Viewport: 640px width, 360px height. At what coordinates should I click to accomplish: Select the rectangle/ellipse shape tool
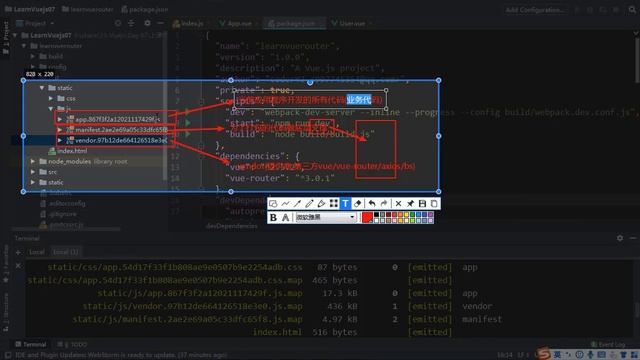273,204
